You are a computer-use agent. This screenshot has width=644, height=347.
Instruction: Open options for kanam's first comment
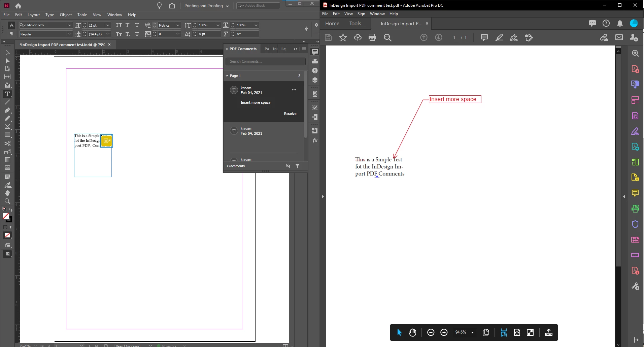click(x=294, y=90)
